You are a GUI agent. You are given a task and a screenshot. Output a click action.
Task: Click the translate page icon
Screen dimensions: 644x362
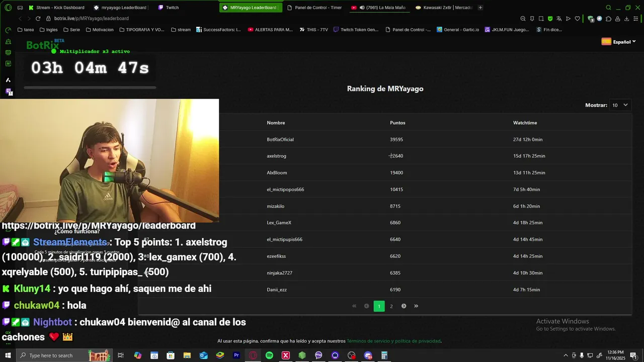[x=559, y=19]
